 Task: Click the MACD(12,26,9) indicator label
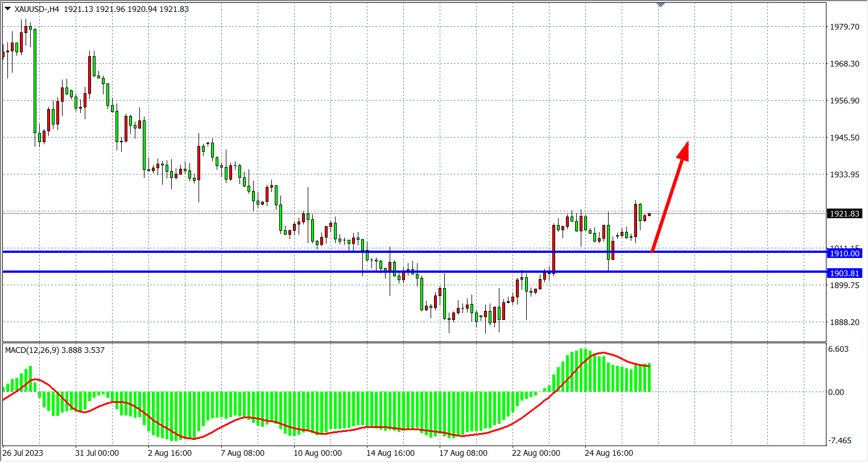point(55,350)
